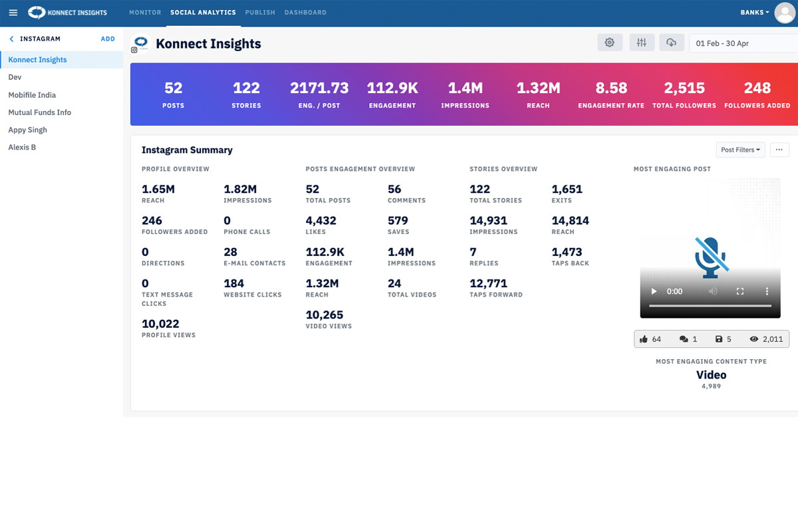
Task: Click the 24 Total Videos value
Action: (x=394, y=283)
